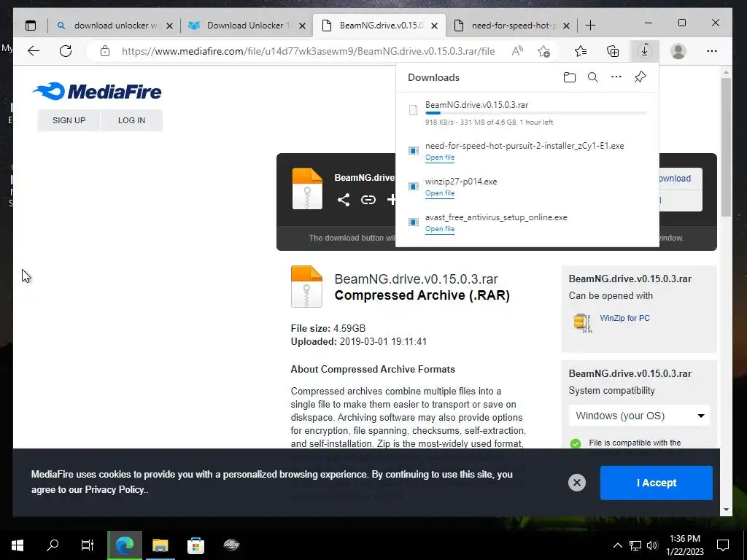Expand the System compatibility OS dropdown
The width and height of the screenshot is (747, 560).
click(x=639, y=416)
